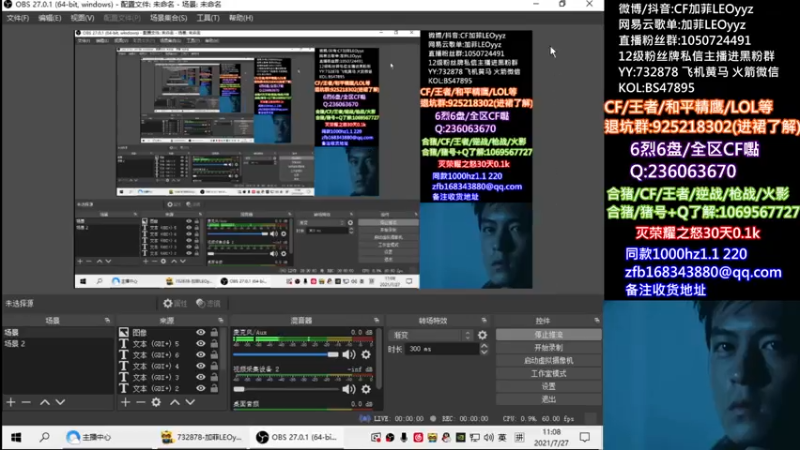Undock the 控件 panel with its float icon
The width and height of the screenshot is (800, 450).
596,320
